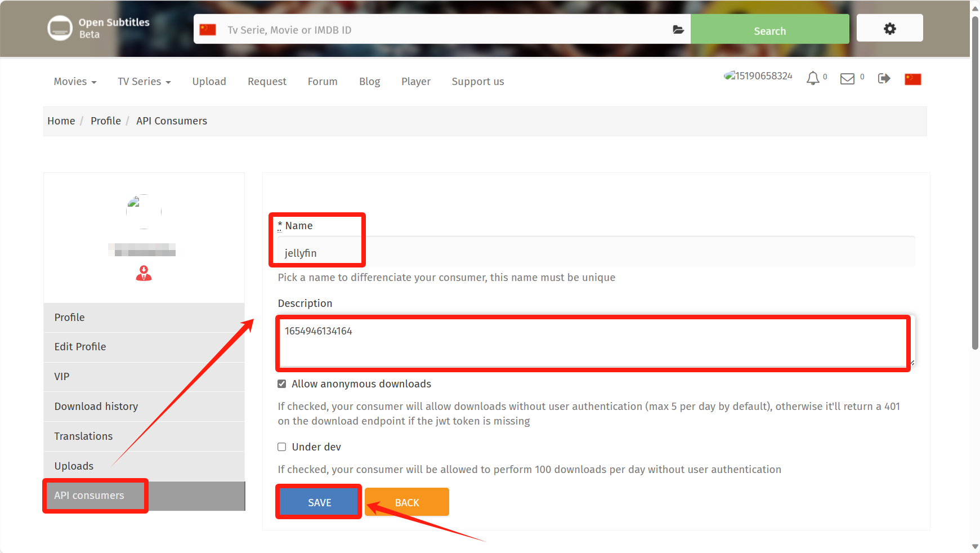Click the red user badge icon under avatar
Viewport: 980px width, 553px height.
point(144,273)
